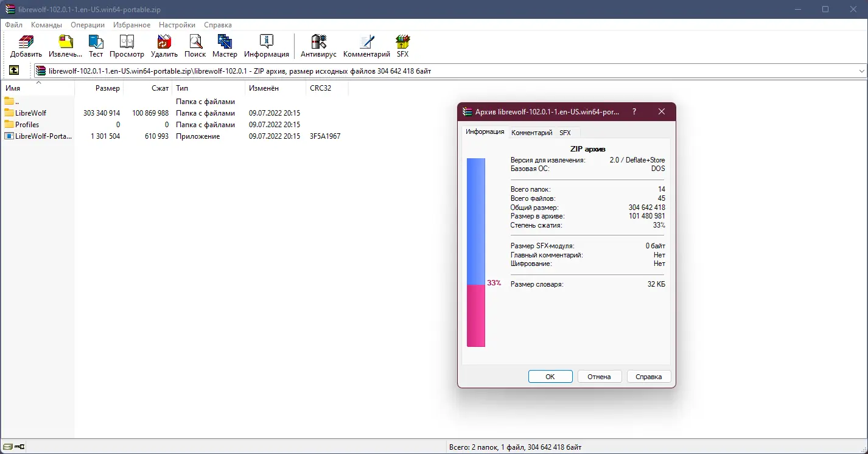Viewport: 868px width, 454px height.
Task: Launch the Мастер (Wizard) tool
Action: [x=225, y=41]
